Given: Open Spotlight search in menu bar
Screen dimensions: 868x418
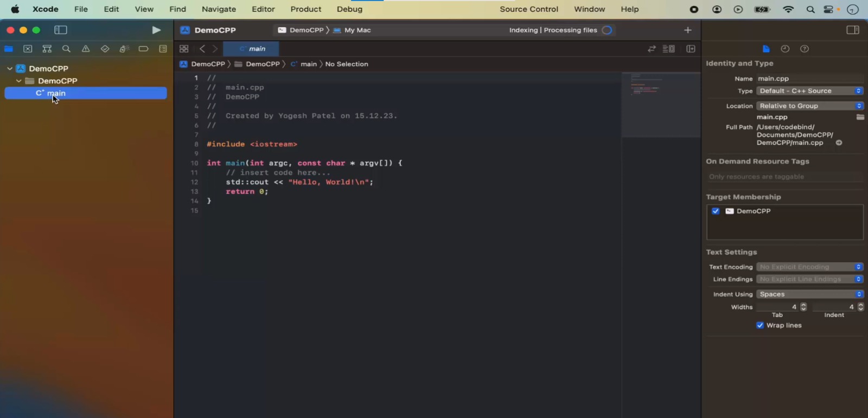Looking at the screenshot, I should [x=810, y=9].
